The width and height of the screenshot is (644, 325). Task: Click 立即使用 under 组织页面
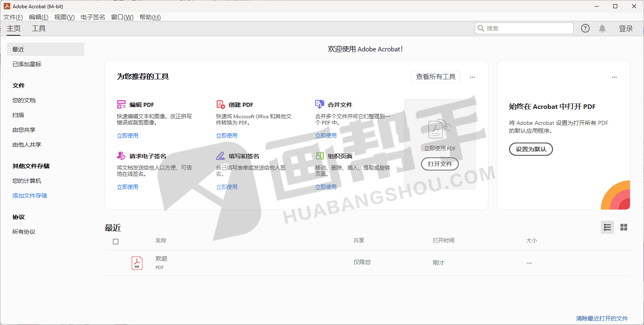tap(326, 187)
